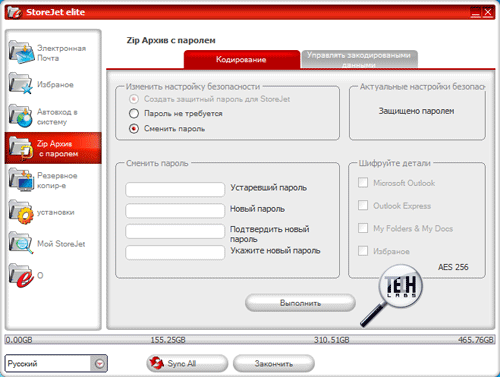The width and height of the screenshot is (500, 377).
Task: Select Электронная Почта label in sidebar
Action: pos(61,53)
